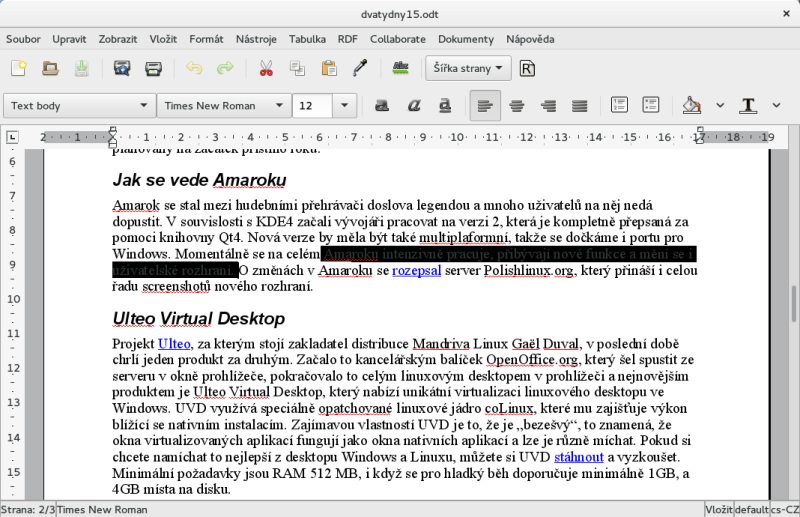This screenshot has height=517, width=800.
Task: Click the Open file folder icon
Action: 50,68
